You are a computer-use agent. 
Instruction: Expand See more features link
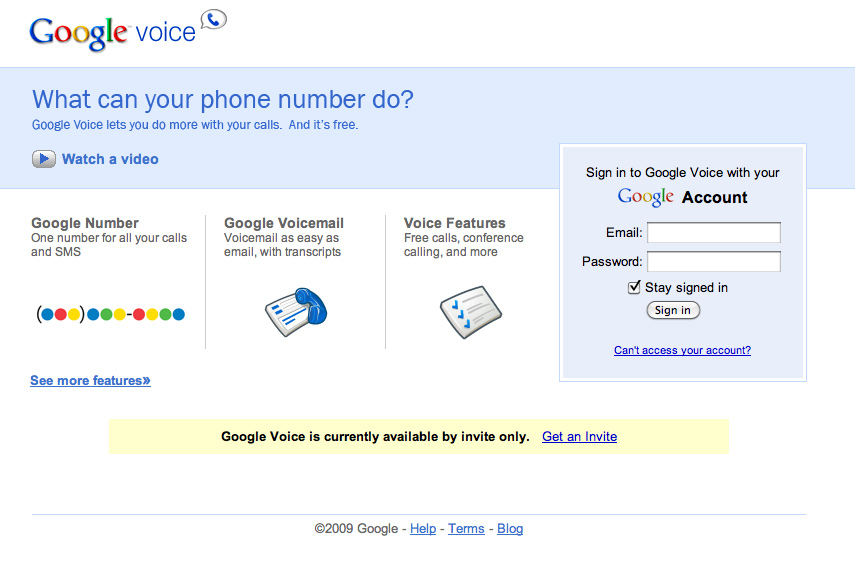[x=90, y=381]
